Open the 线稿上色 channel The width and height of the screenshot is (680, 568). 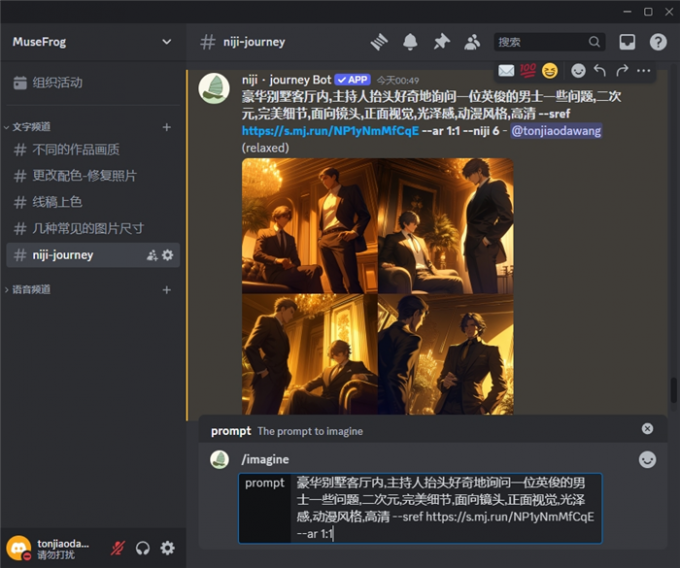click(x=93, y=202)
